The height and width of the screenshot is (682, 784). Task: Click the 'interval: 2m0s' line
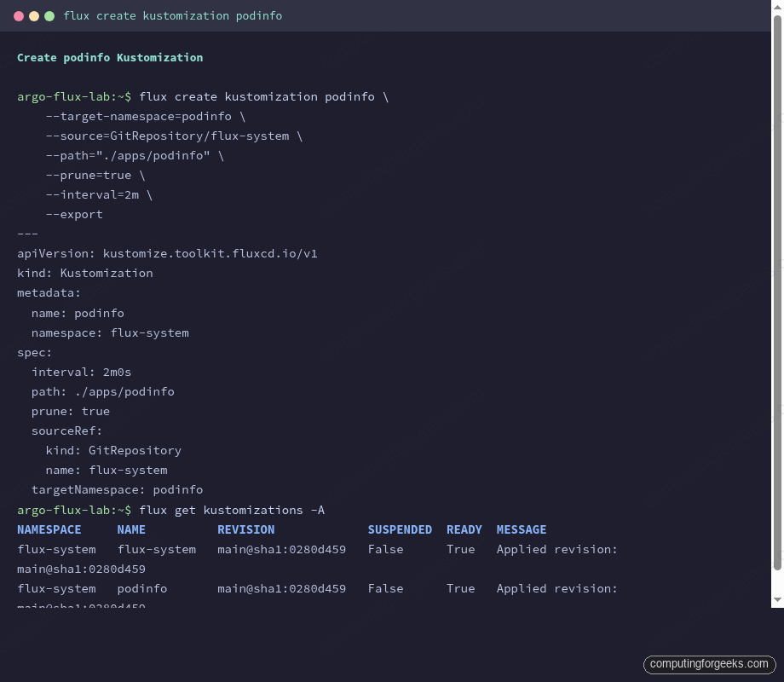(81, 373)
